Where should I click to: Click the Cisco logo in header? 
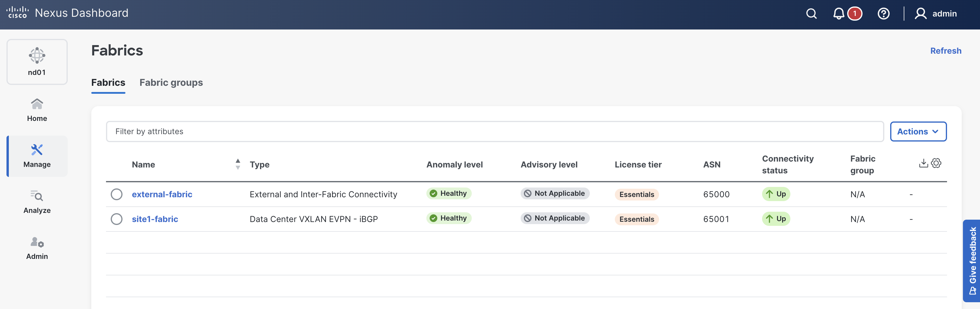(17, 13)
